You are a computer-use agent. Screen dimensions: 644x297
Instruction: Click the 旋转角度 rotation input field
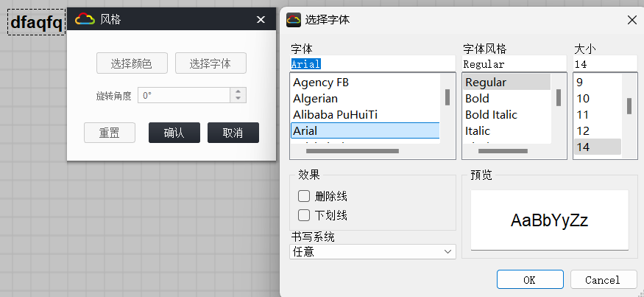(184, 95)
